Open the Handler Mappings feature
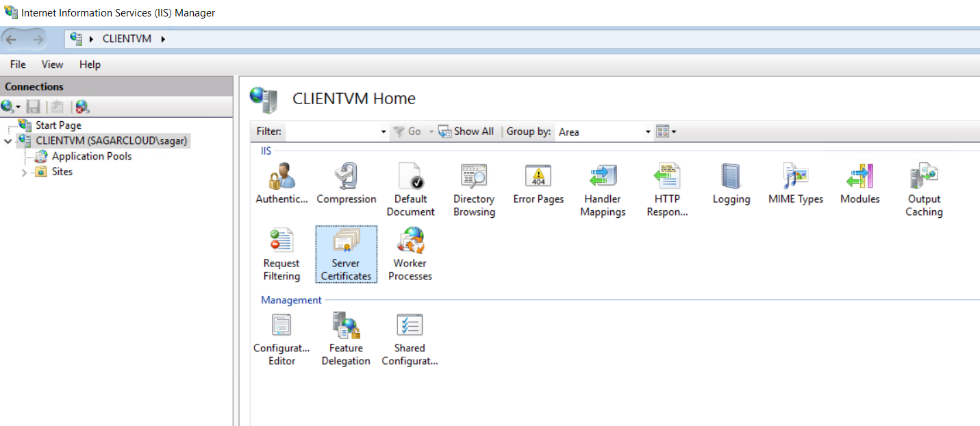 pos(603,190)
